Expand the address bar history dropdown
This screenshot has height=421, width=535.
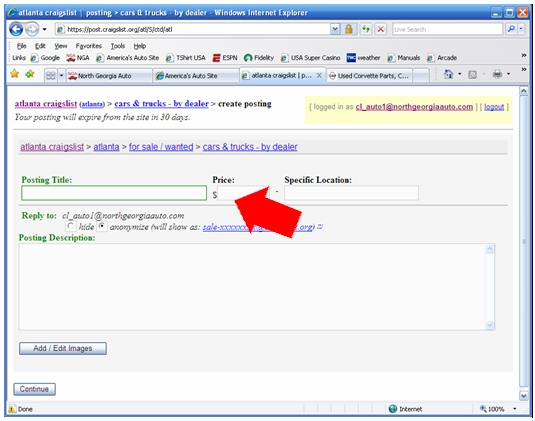click(x=335, y=29)
